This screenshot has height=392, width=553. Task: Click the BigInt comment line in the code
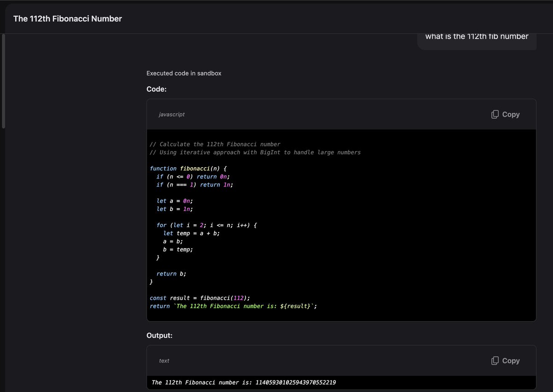pos(255,152)
